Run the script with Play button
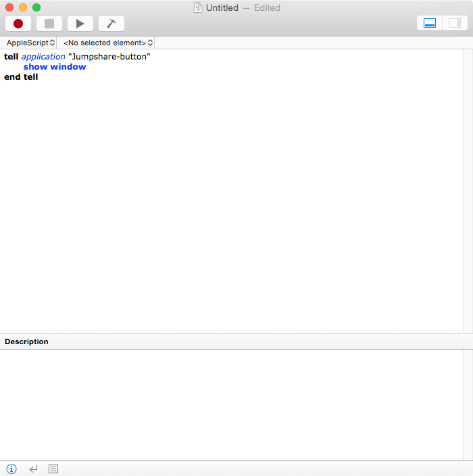Image resolution: width=473 pixels, height=476 pixels. 80,24
